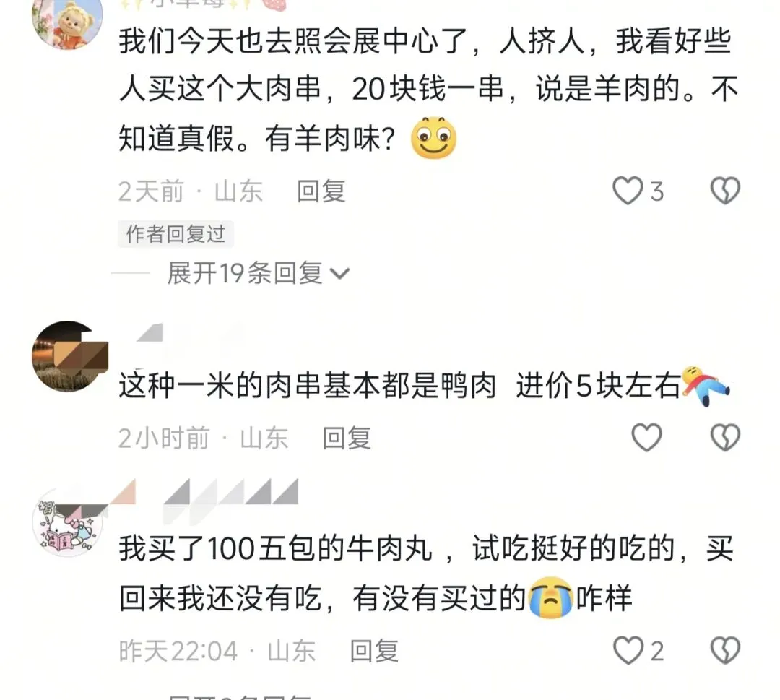Open the Hello Kitty avatar profile
The image size is (780, 700).
coord(68,522)
